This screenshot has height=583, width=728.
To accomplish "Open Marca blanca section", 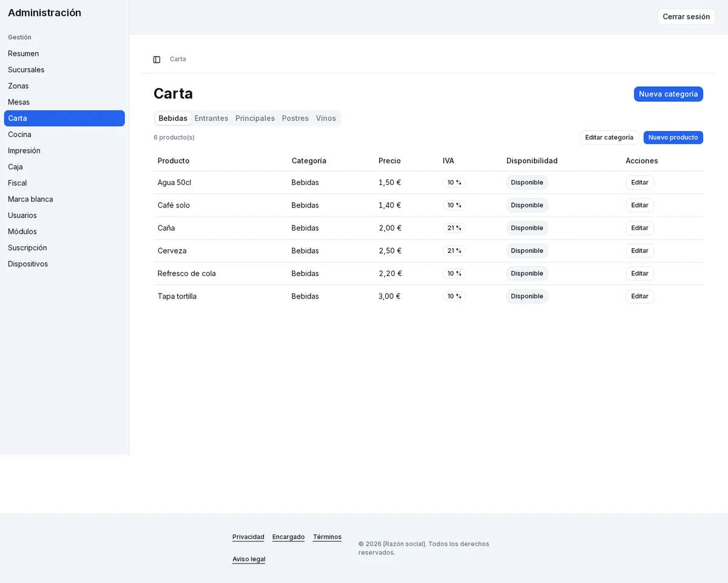I will tap(64, 199).
